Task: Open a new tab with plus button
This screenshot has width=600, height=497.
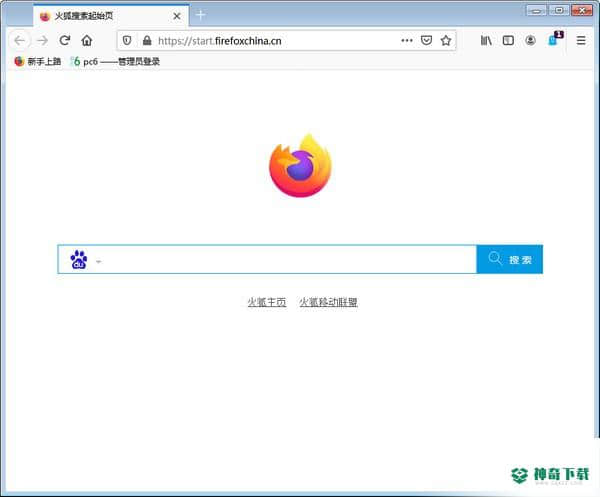Action: (x=201, y=15)
